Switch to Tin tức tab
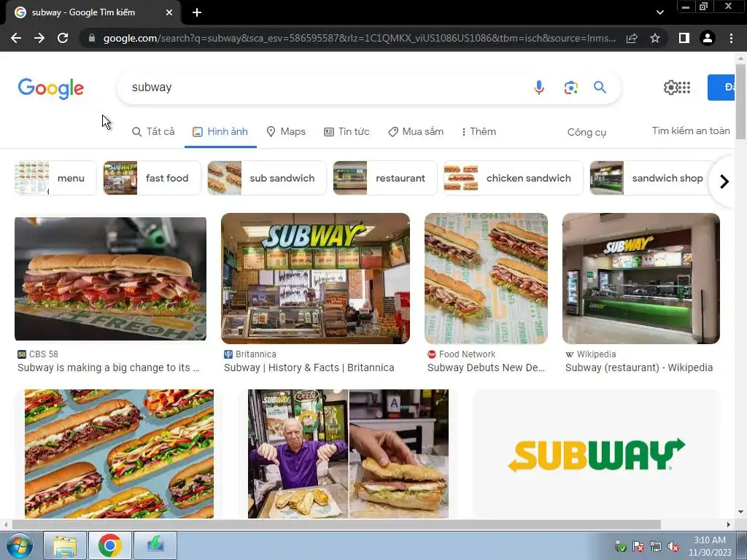The width and height of the screenshot is (747, 560). click(347, 131)
